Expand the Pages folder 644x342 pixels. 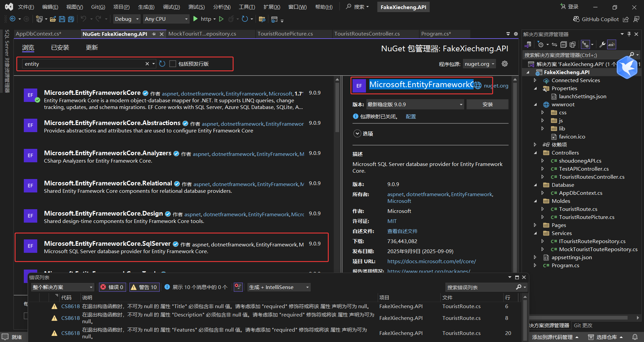pos(535,225)
